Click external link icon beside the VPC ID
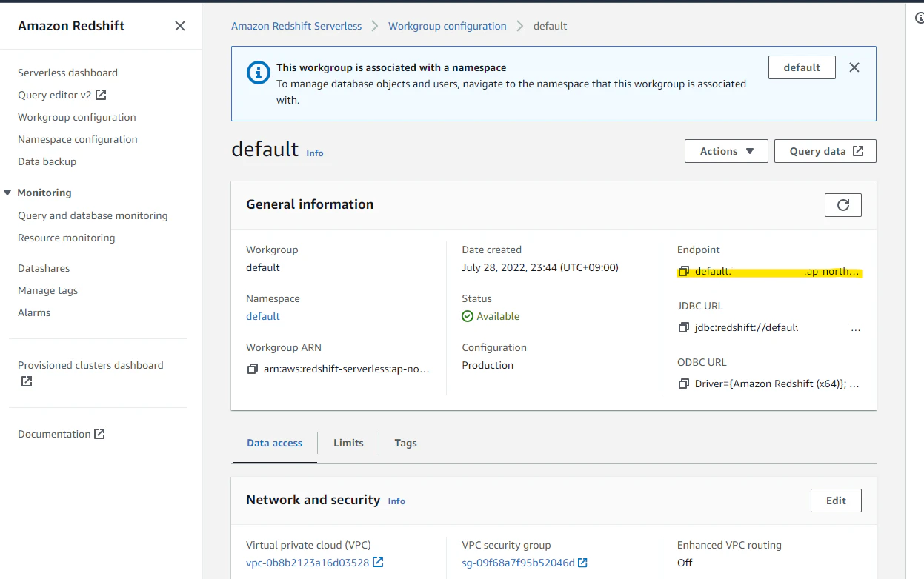The height and width of the screenshot is (579, 924). pos(378,562)
